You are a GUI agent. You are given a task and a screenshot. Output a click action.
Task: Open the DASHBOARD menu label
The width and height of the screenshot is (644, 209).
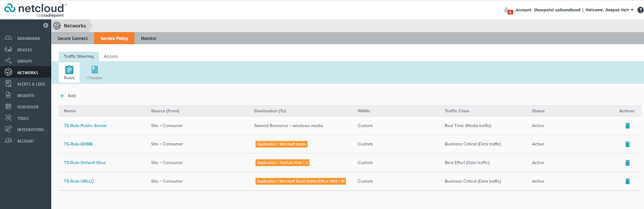pyautogui.click(x=29, y=39)
